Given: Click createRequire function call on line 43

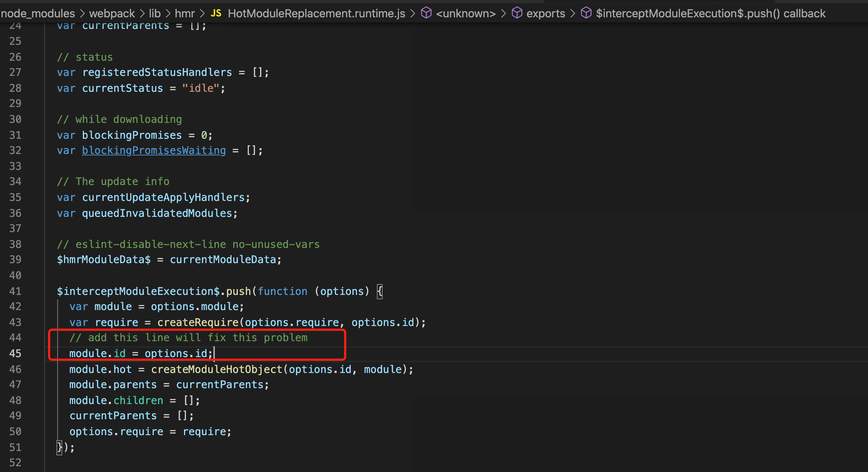Looking at the screenshot, I should [x=198, y=322].
